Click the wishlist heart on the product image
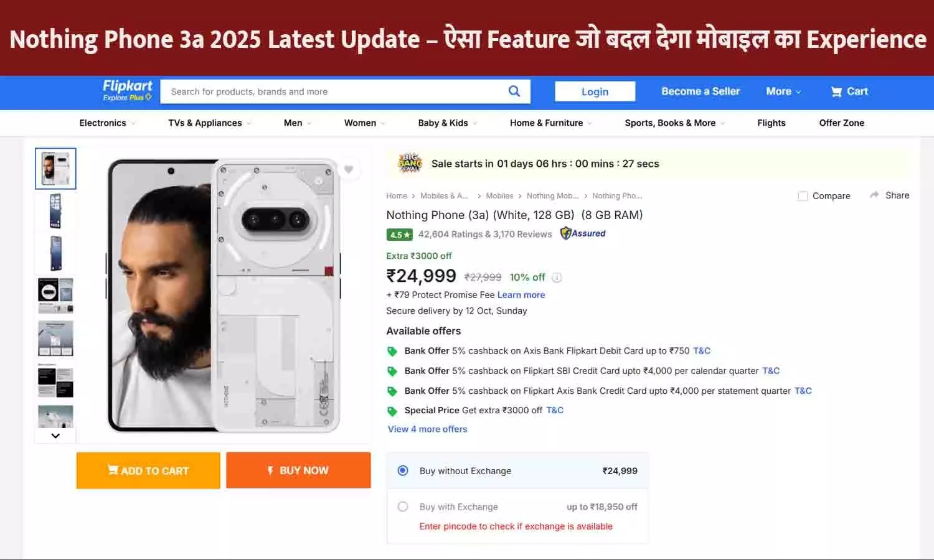 coord(348,169)
